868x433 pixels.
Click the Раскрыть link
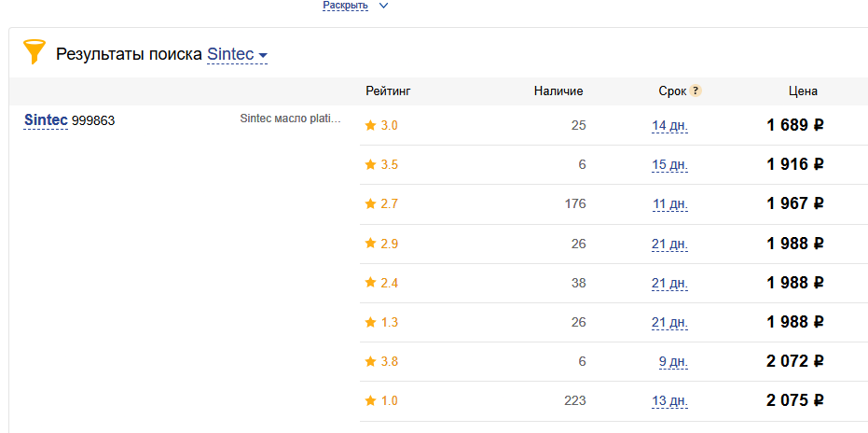346,6
